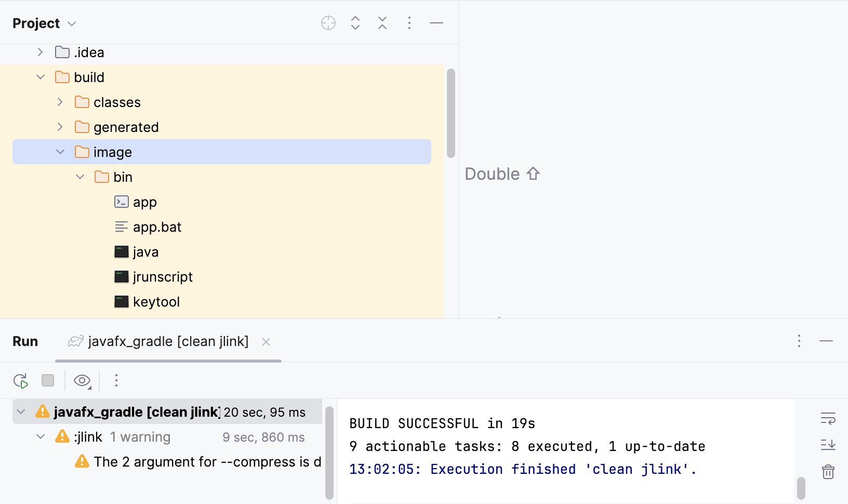Open Project panel options menu
Image resolution: width=848 pixels, height=504 pixels.
pos(409,23)
